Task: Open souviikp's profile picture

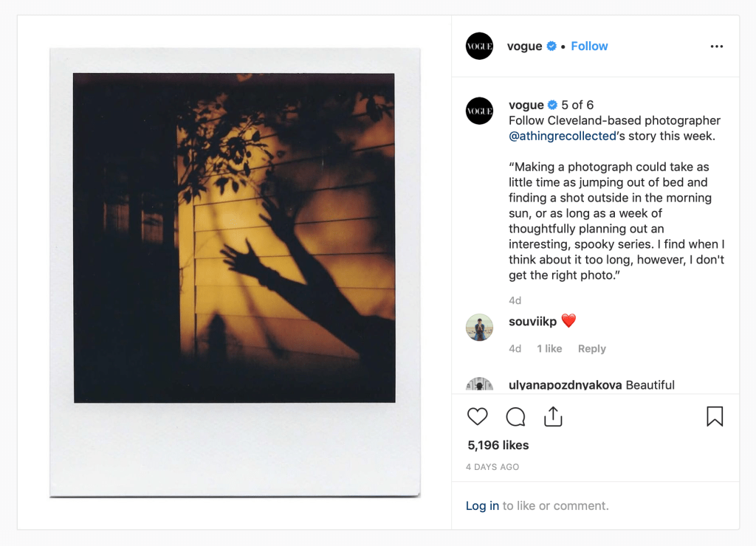Action: click(479, 327)
